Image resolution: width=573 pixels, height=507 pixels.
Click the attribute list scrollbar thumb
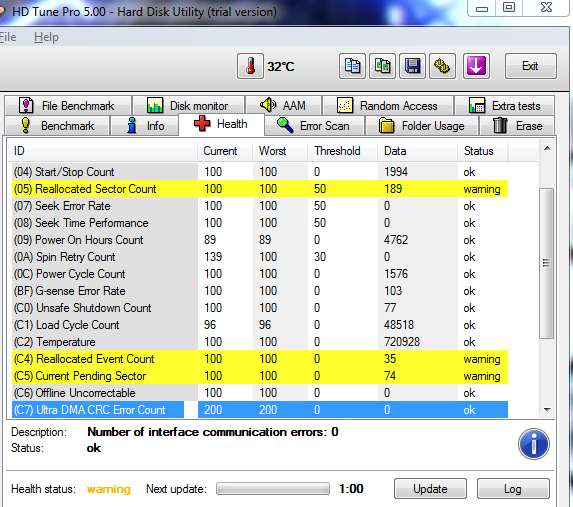pos(546,263)
